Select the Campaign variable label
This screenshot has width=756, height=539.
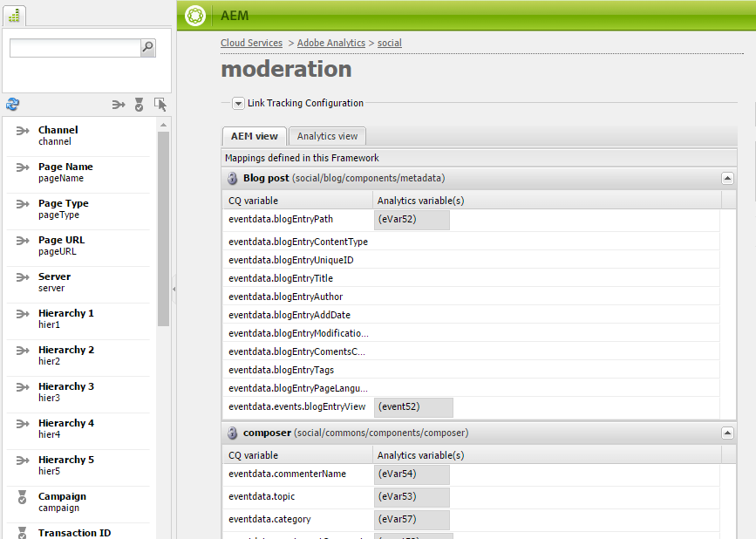point(62,496)
